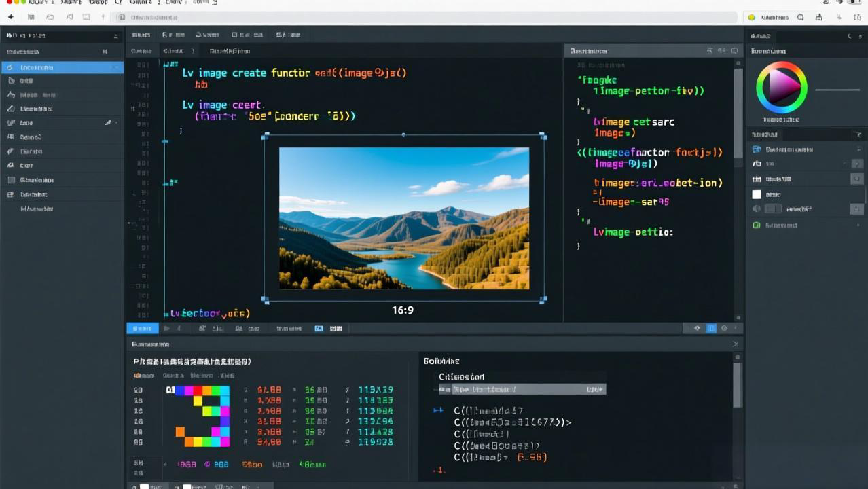Click code line "Lv image create functor"
This screenshot has height=489, width=868.
(247, 73)
